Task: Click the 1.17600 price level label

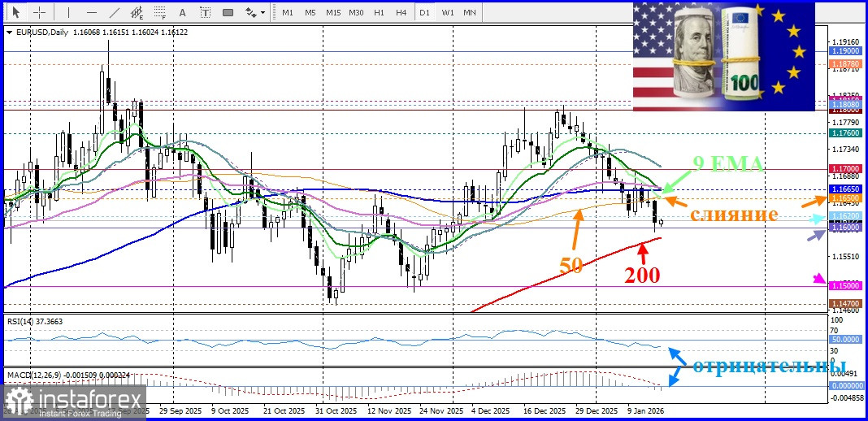Action: click(x=845, y=133)
